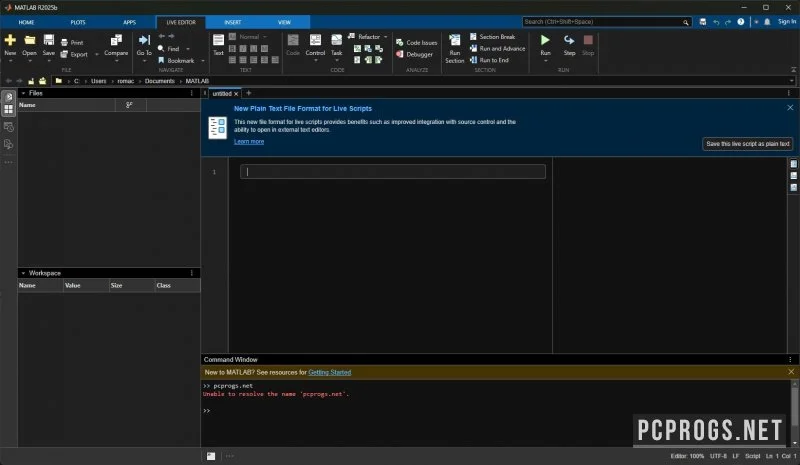The width and height of the screenshot is (800, 465).
Task: Switch to the VIEW tab
Action: click(x=284, y=22)
